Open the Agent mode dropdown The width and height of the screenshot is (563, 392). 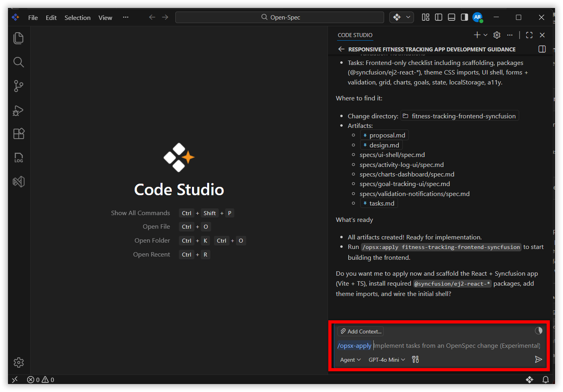coord(350,360)
